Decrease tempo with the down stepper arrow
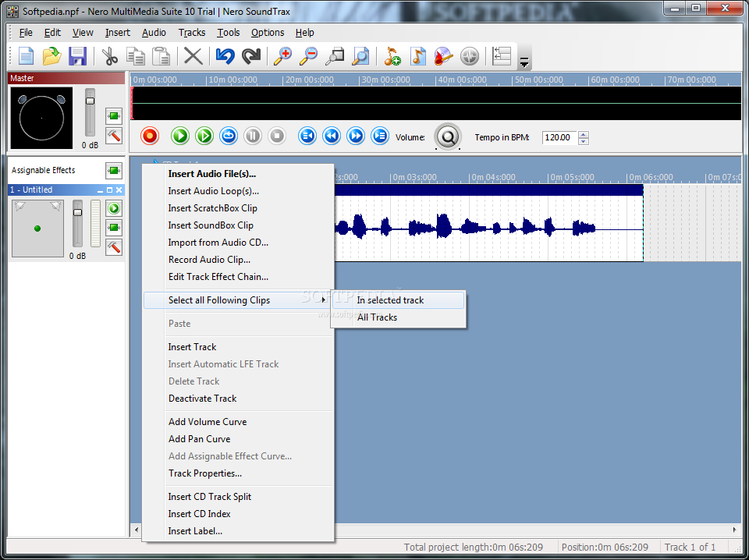749x560 pixels. tap(584, 141)
